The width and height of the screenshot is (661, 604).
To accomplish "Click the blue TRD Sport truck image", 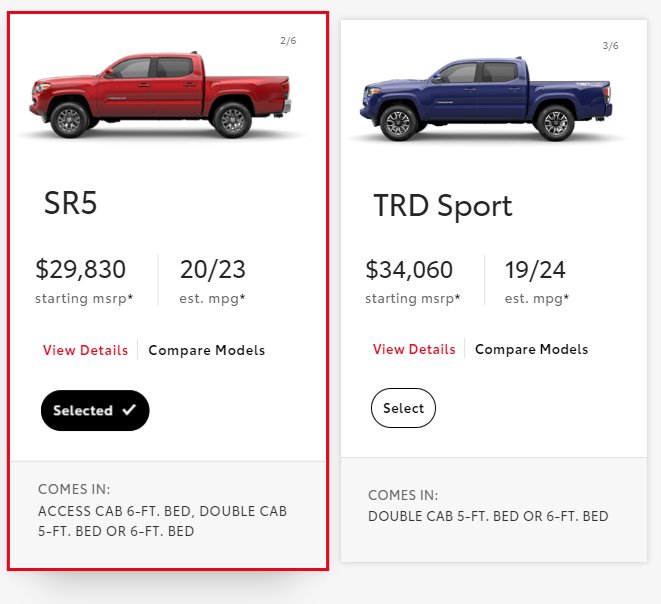I will [x=486, y=99].
